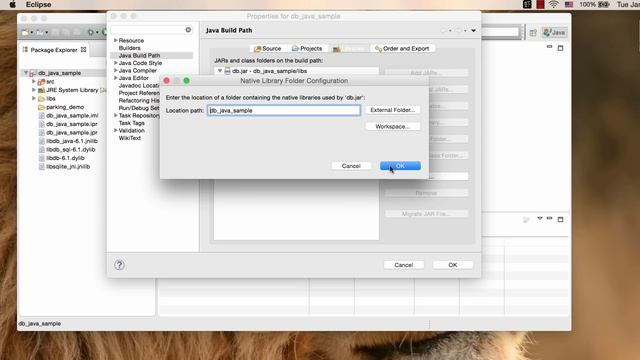Expand Resource in properties tree
Viewport: 640px width, 360px height.
[x=116, y=40]
